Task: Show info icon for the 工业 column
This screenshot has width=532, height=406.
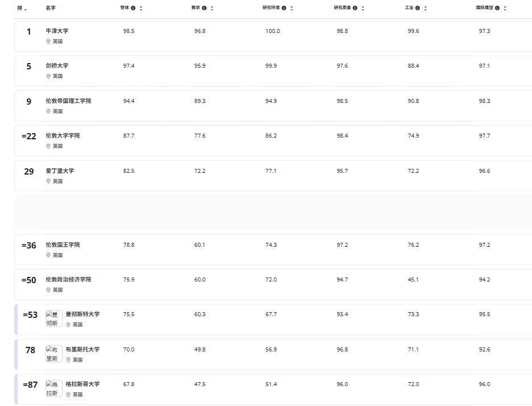Action: click(x=418, y=8)
